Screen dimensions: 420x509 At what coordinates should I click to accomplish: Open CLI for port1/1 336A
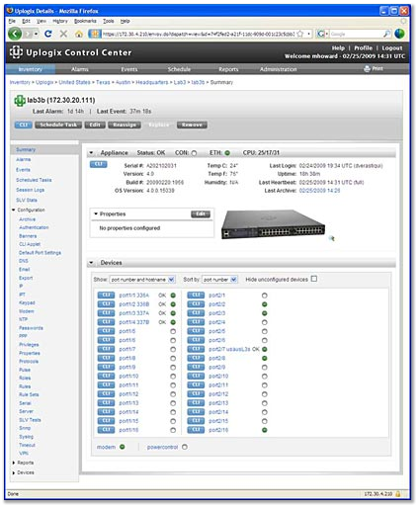[106, 295]
